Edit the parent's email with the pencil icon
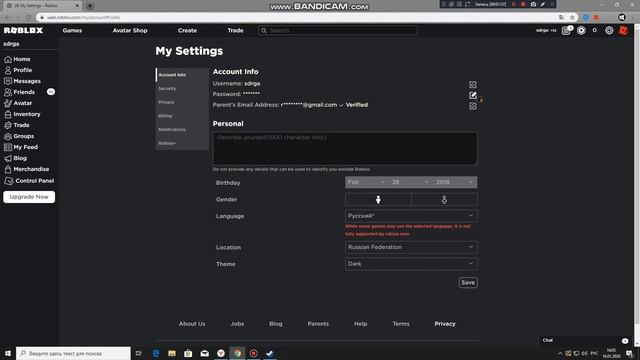Image resolution: width=640 pixels, height=360 pixels. pos(473,106)
